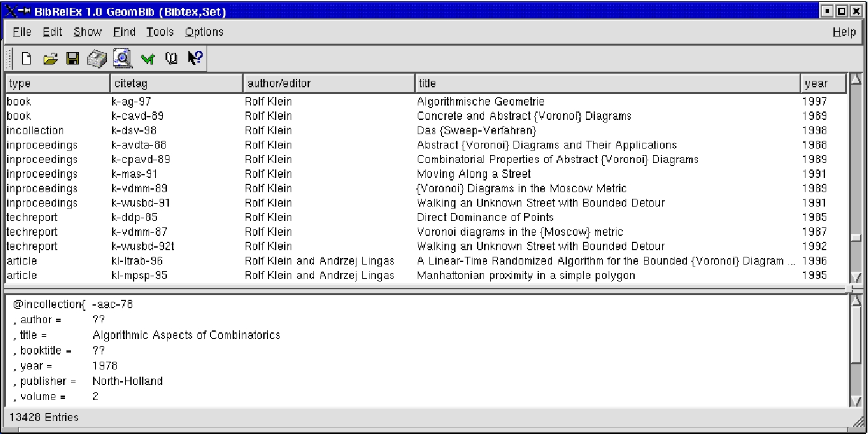The height and width of the screenshot is (434, 868).
Task: Select the entry k-wusbd-91
Action: (x=426, y=203)
